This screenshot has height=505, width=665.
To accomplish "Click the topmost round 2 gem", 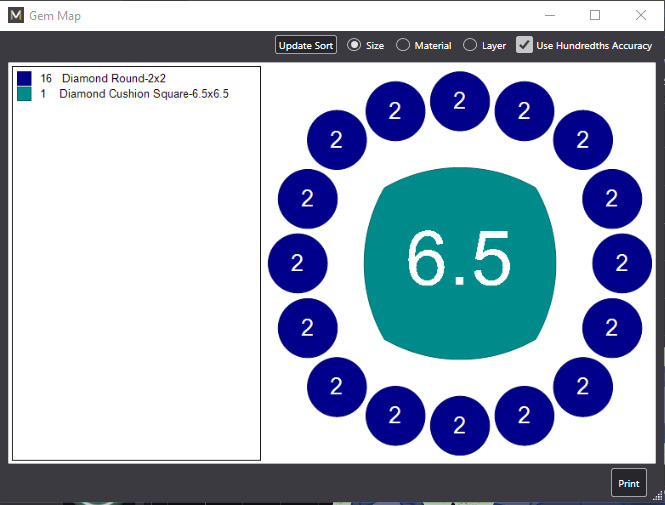I will tap(460, 101).
